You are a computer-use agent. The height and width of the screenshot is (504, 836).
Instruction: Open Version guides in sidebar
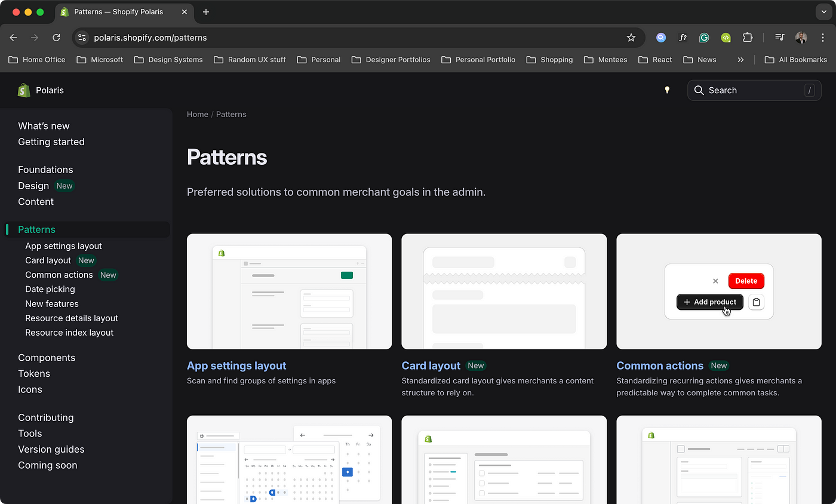(x=51, y=449)
